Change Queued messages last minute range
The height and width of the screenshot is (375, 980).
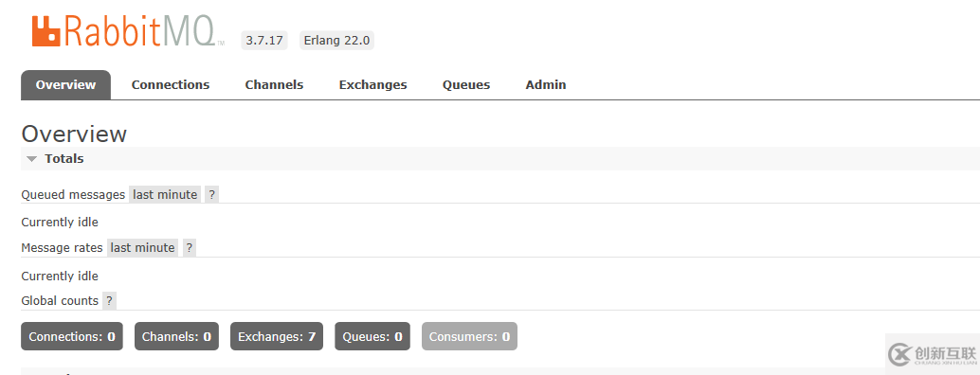pyautogui.click(x=165, y=195)
